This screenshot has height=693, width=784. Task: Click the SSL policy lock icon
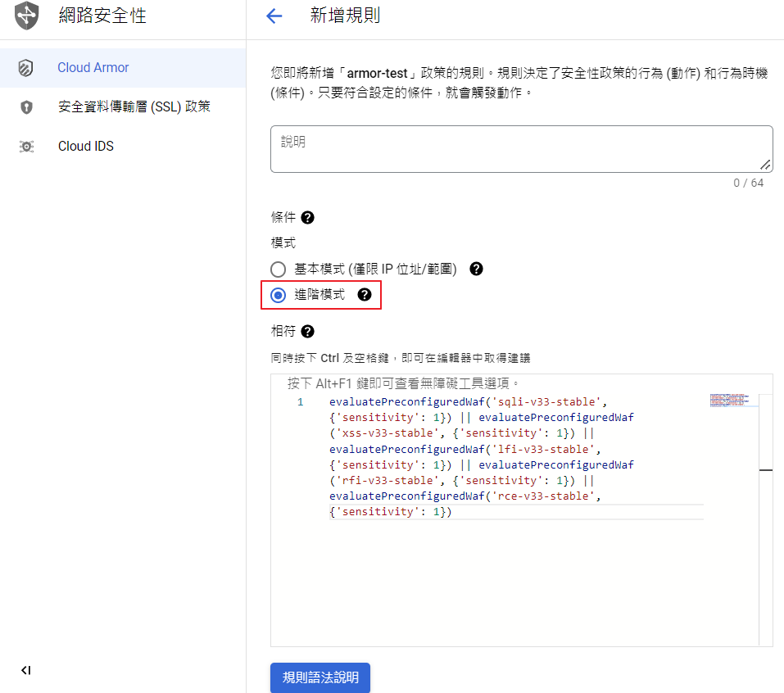coord(26,107)
